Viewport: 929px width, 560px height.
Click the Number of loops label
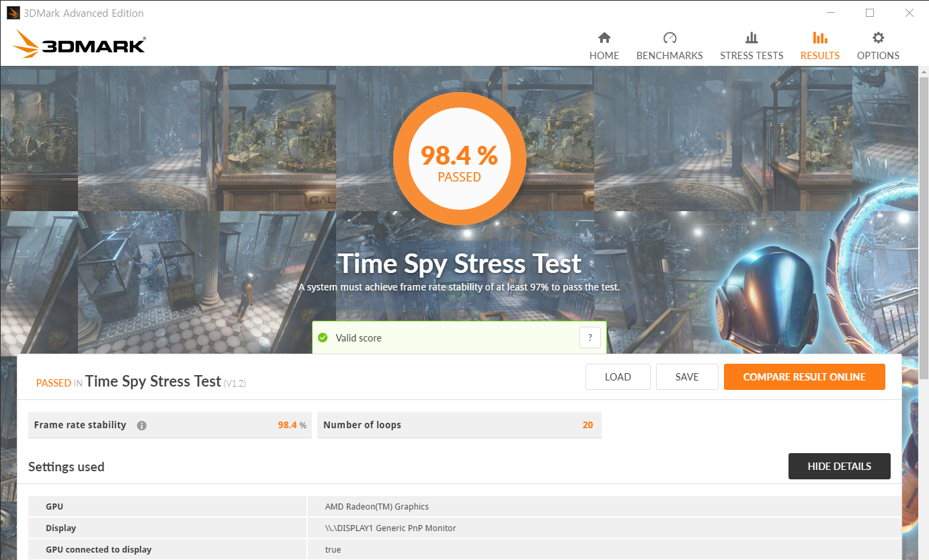click(362, 425)
